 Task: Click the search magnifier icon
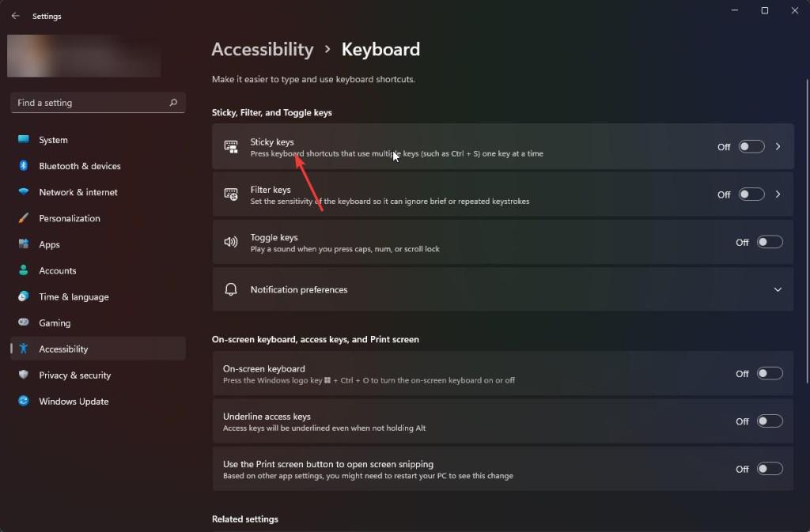point(173,103)
